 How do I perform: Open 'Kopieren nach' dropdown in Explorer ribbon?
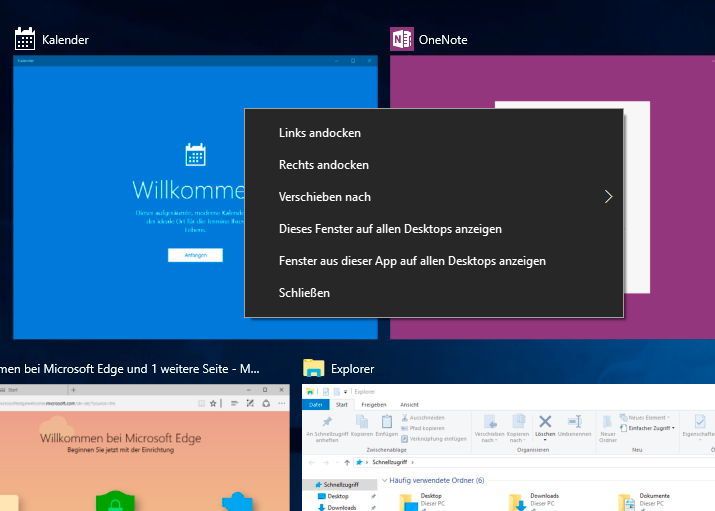518,428
